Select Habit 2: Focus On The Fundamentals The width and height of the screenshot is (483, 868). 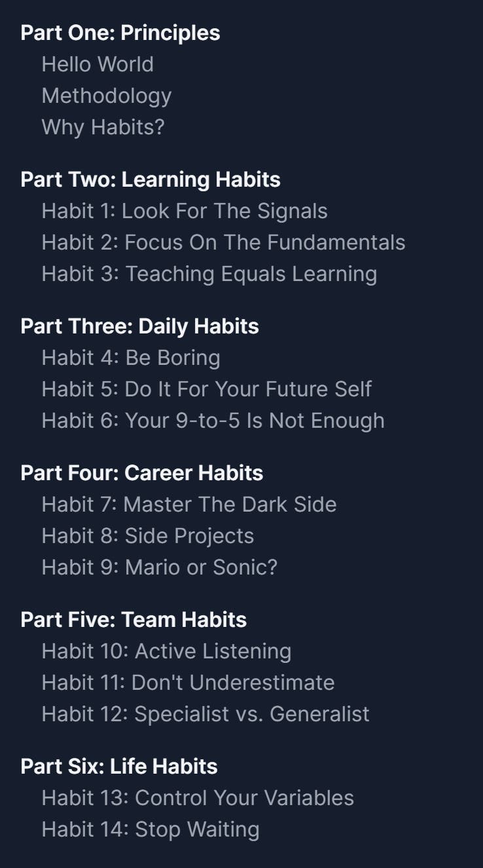223,242
